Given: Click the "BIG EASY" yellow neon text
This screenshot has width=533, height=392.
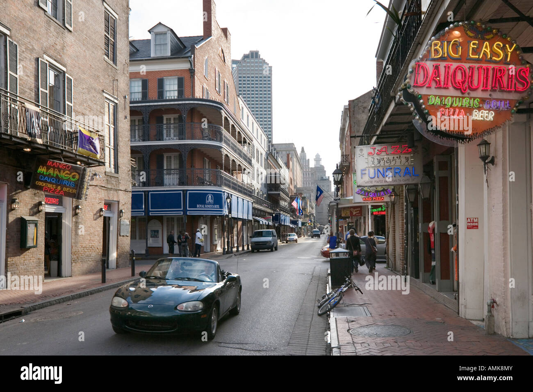Looking at the screenshot, I should 473,51.
